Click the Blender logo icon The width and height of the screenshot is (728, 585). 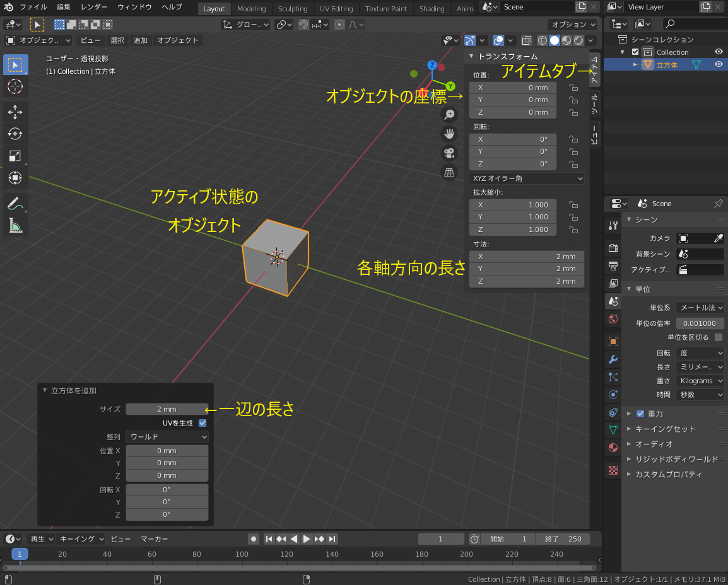coord(8,7)
